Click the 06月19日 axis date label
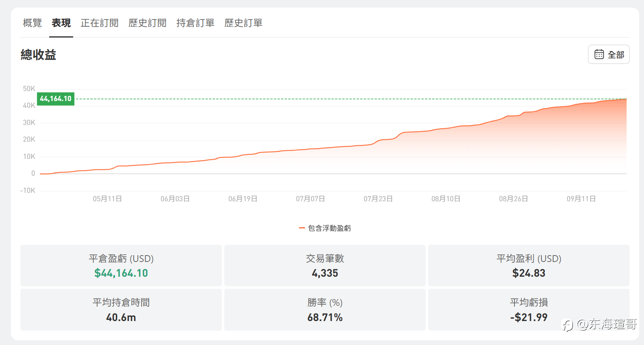644x345 pixels. pyautogui.click(x=243, y=199)
